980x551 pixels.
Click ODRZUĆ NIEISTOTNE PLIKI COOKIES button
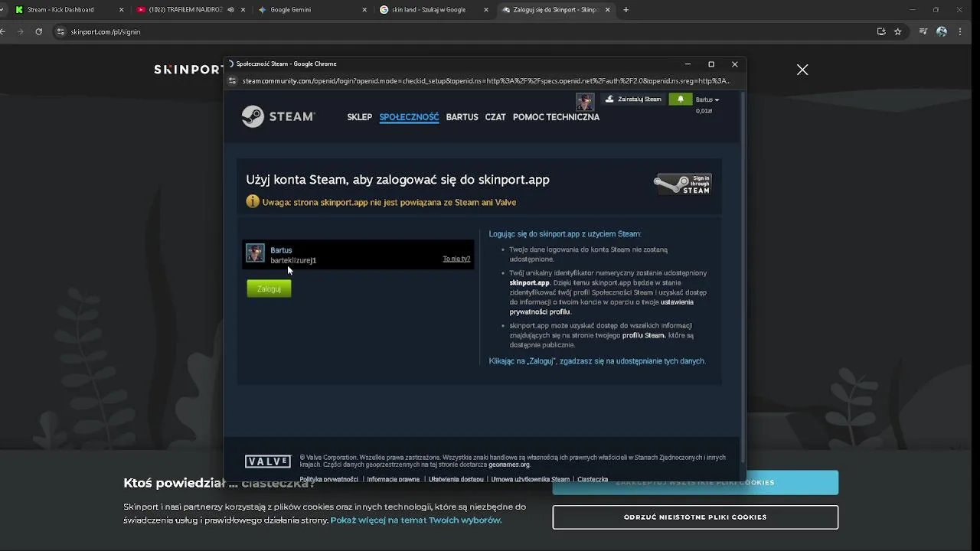pos(695,517)
